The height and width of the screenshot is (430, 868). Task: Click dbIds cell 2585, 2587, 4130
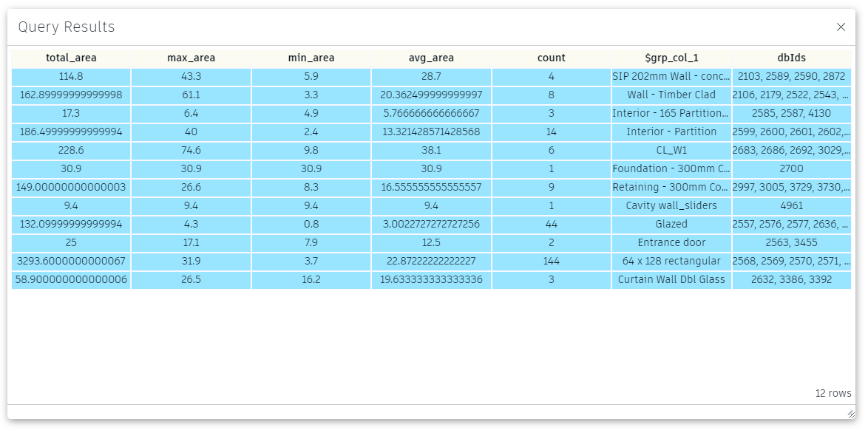point(792,114)
